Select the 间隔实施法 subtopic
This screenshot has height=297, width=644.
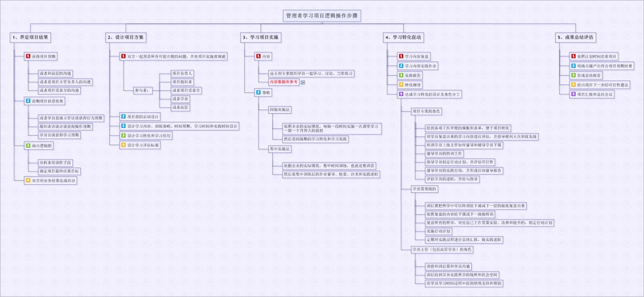coord(280,109)
